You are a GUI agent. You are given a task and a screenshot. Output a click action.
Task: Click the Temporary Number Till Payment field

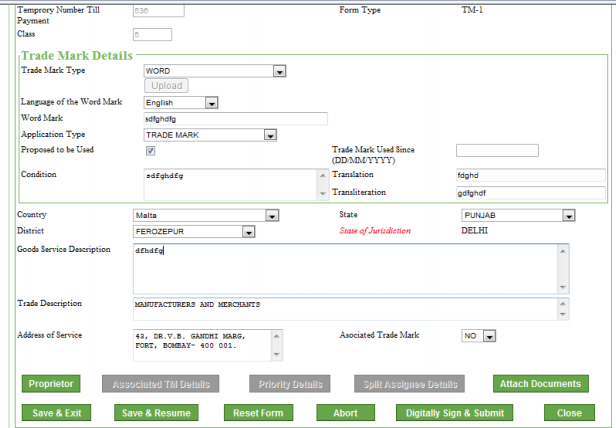click(159, 11)
